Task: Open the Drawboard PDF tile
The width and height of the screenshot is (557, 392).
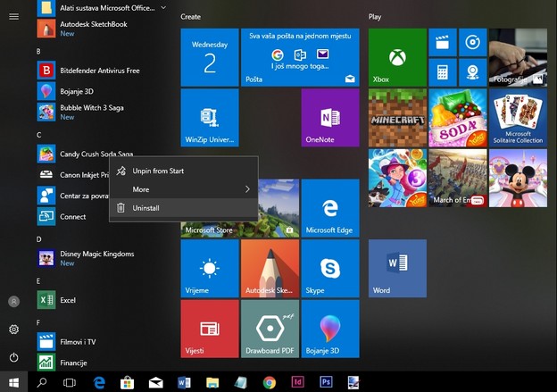Action: [x=270, y=329]
